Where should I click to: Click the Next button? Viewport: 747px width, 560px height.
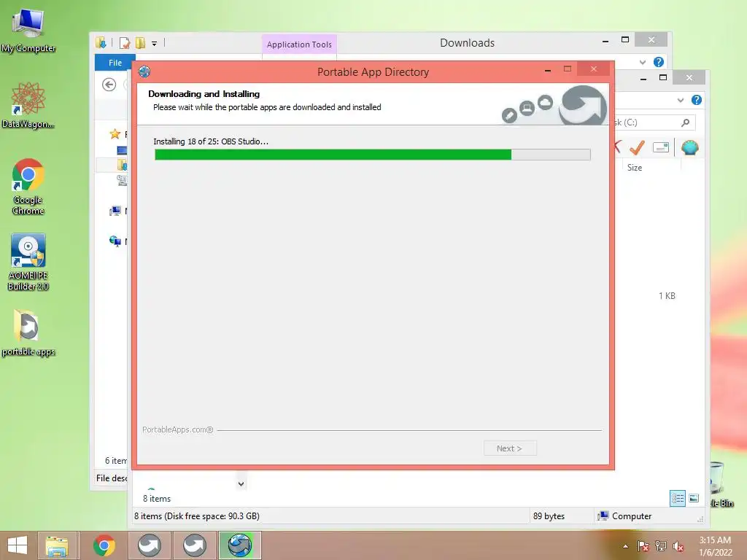[x=510, y=448]
